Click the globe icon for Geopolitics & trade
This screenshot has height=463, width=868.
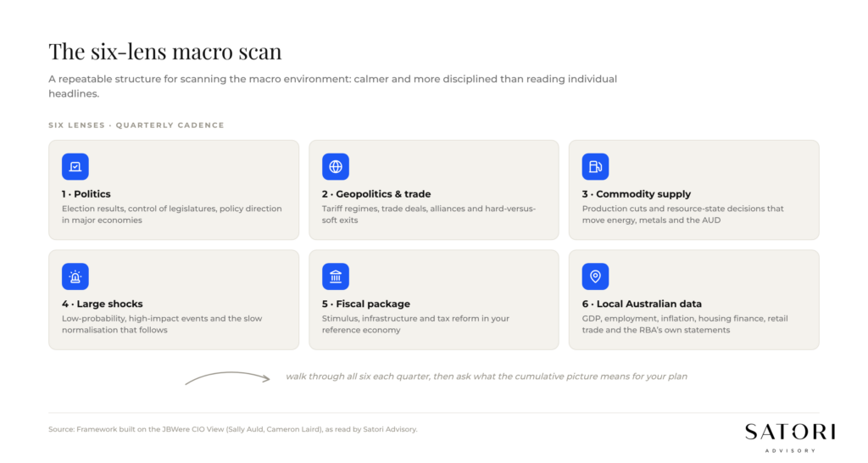click(336, 167)
